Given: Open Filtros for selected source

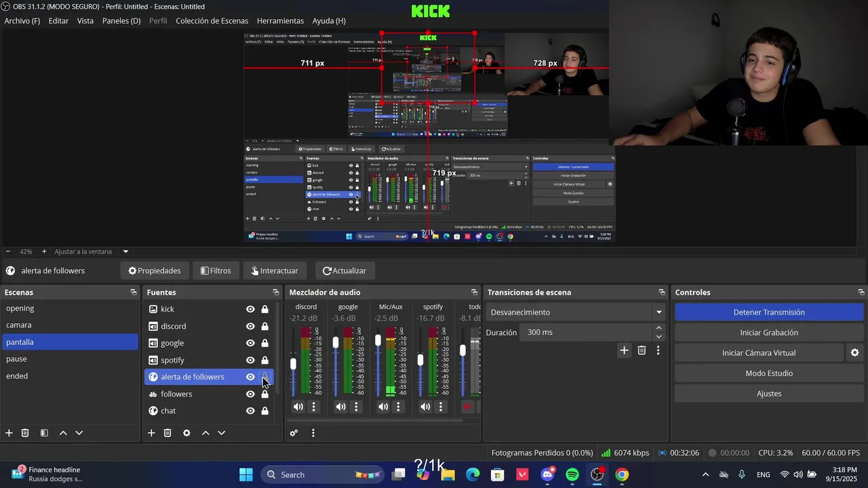Looking at the screenshot, I should click(x=216, y=270).
